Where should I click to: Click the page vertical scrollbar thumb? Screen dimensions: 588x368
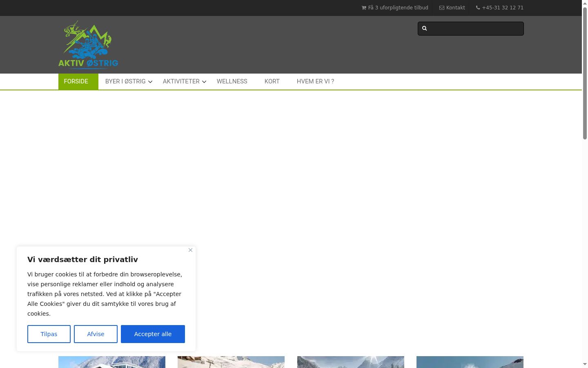click(x=585, y=74)
